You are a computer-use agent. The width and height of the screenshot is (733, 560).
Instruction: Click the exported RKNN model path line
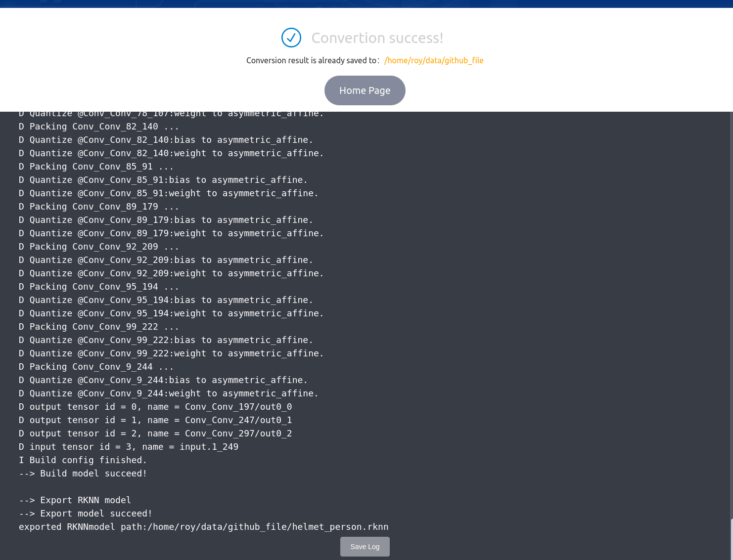click(x=203, y=526)
